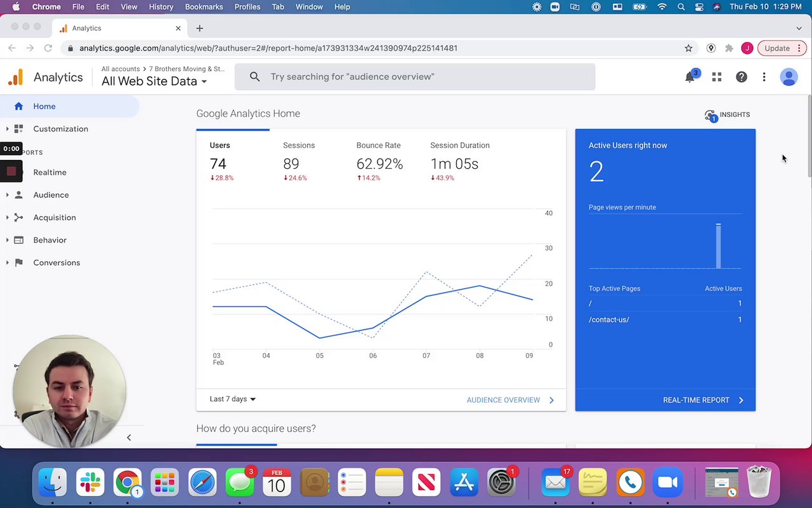Collapse the left navigation sidebar
812x508 pixels.
click(x=129, y=438)
